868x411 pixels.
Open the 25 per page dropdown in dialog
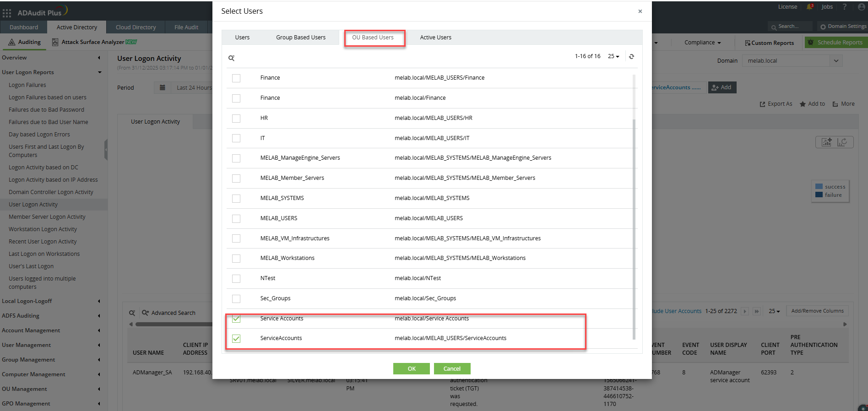click(x=613, y=56)
